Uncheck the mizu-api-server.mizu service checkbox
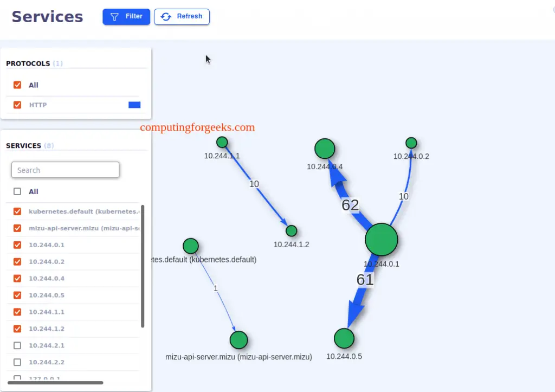This screenshot has width=555, height=392. click(17, 228)
